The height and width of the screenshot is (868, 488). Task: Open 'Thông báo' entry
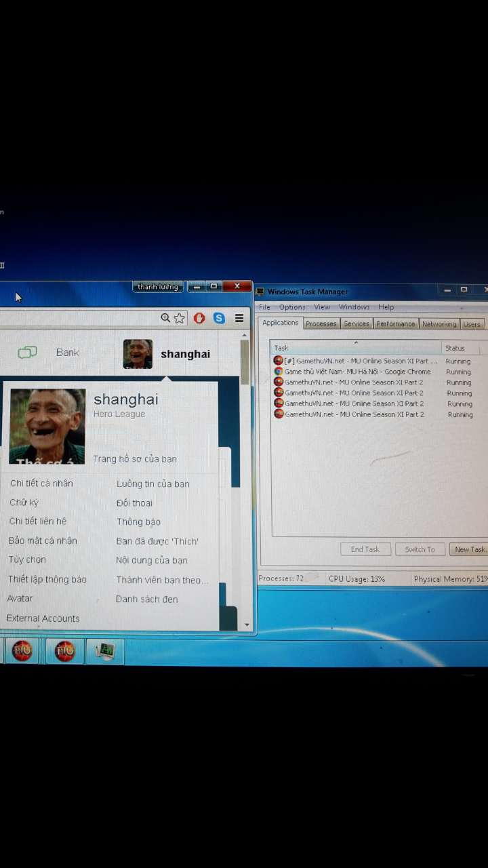[138, 522]
